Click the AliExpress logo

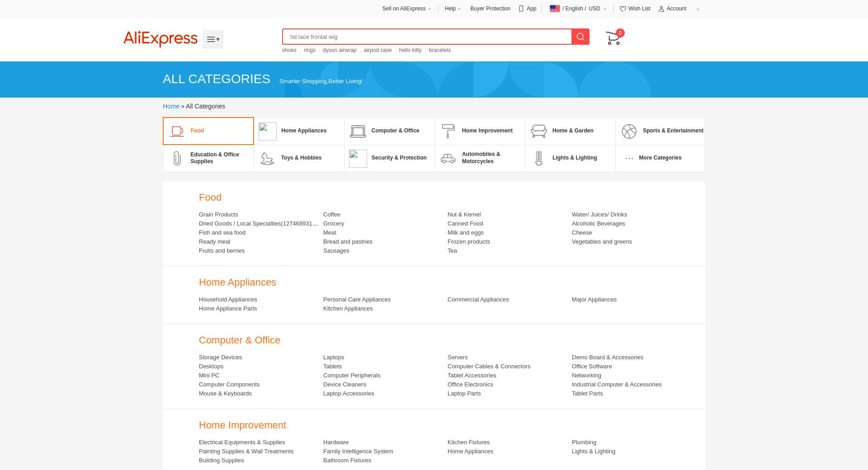pyautogui.click(x=160, y=38)
